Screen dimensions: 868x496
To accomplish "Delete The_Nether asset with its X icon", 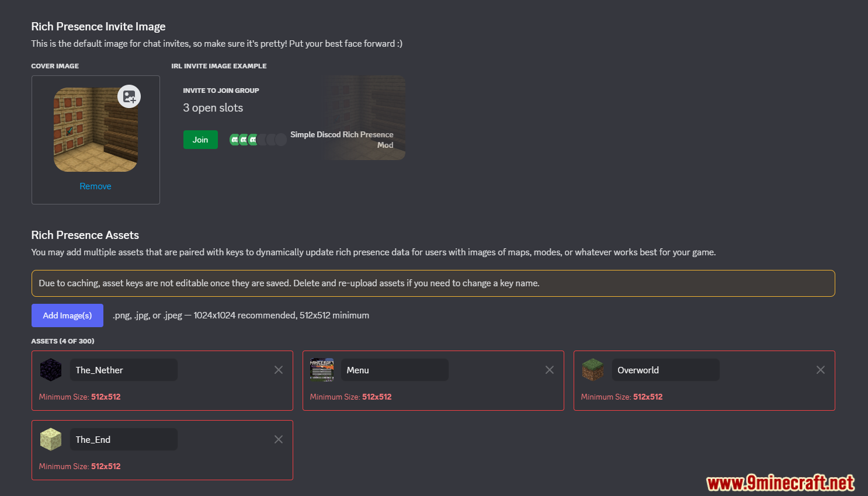I will 279,370.
